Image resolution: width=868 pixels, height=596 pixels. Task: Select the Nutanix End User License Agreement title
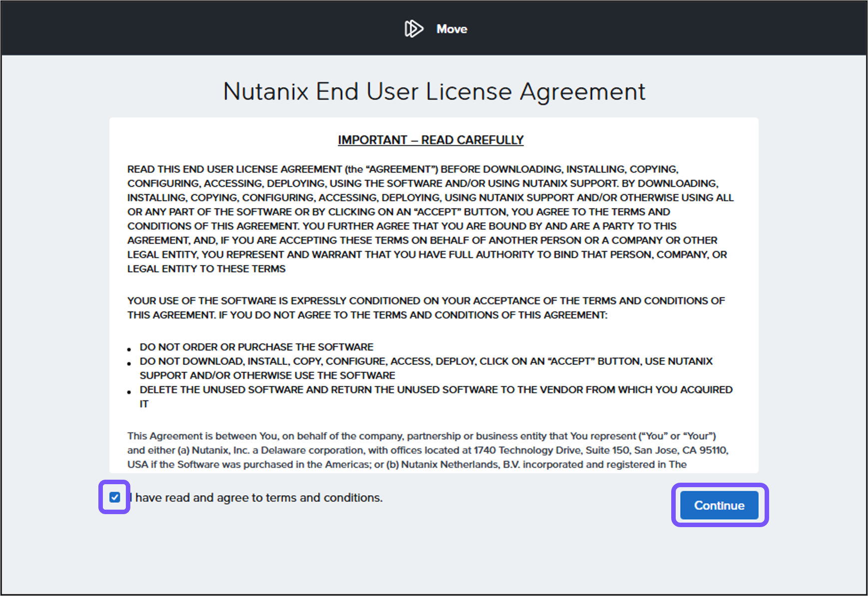(434, 91)
